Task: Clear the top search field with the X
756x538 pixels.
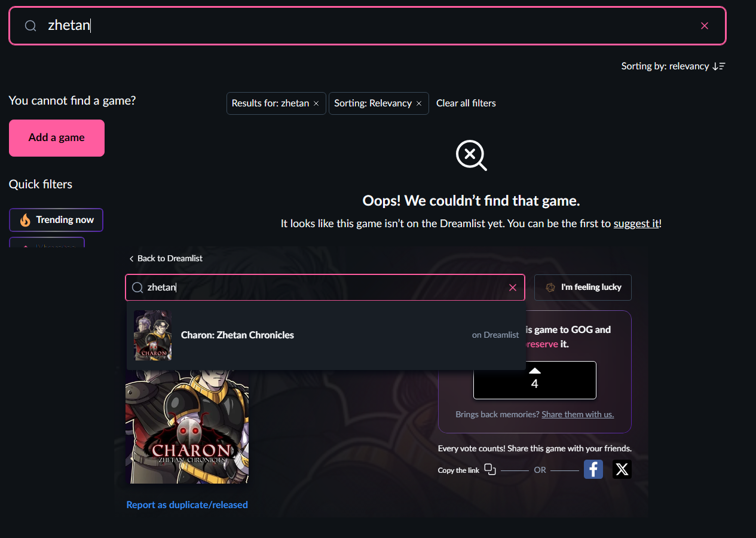Action: click(x=705, y=26)
